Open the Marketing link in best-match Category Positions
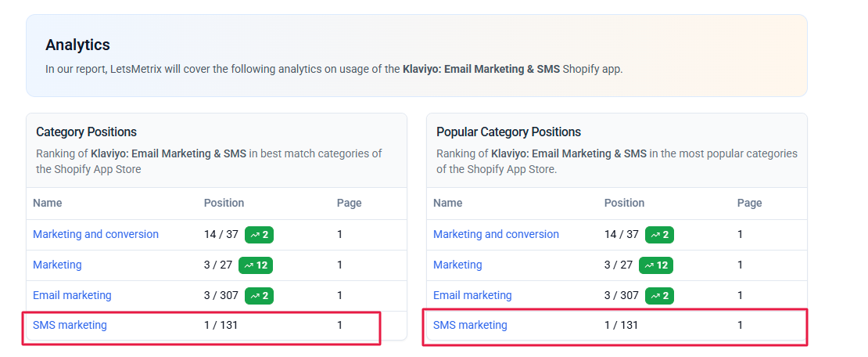The width and height of the screenshot is (868, 357). coord(57,265)
